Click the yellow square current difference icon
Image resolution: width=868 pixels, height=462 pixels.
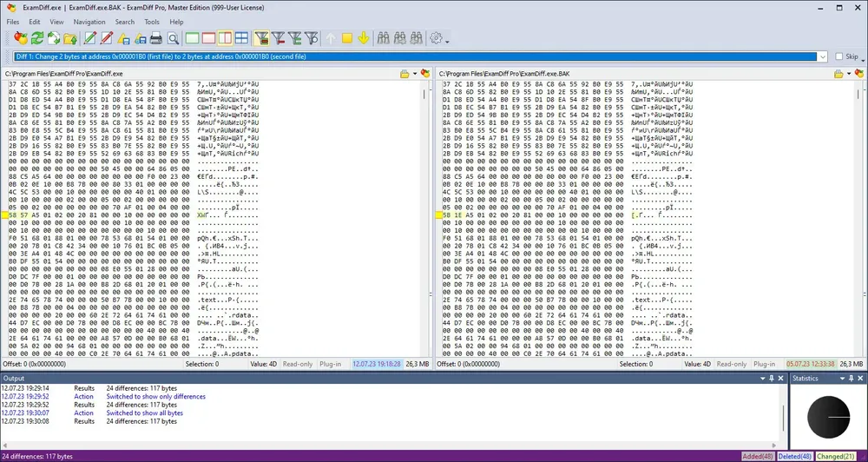click(347, 37)
